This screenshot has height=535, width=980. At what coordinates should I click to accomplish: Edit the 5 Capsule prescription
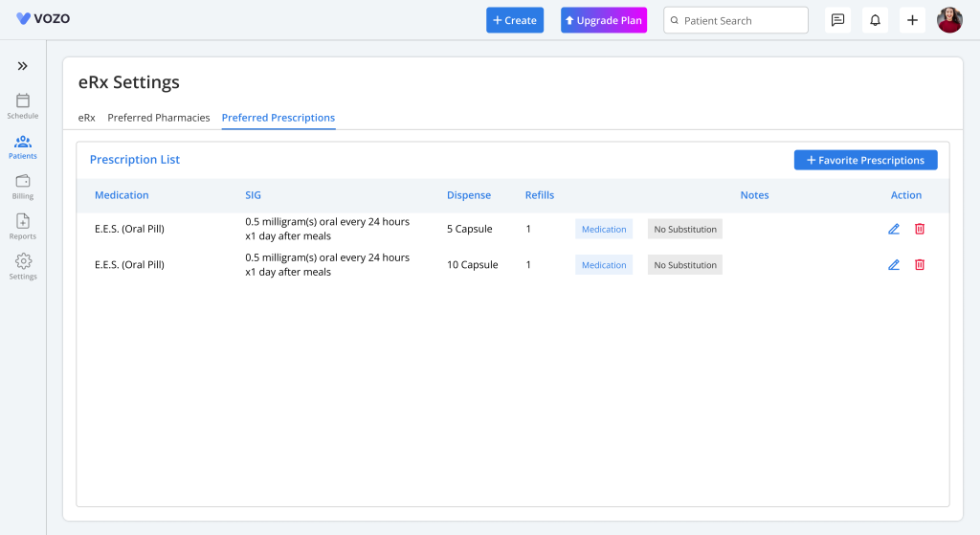coord(894,229)
